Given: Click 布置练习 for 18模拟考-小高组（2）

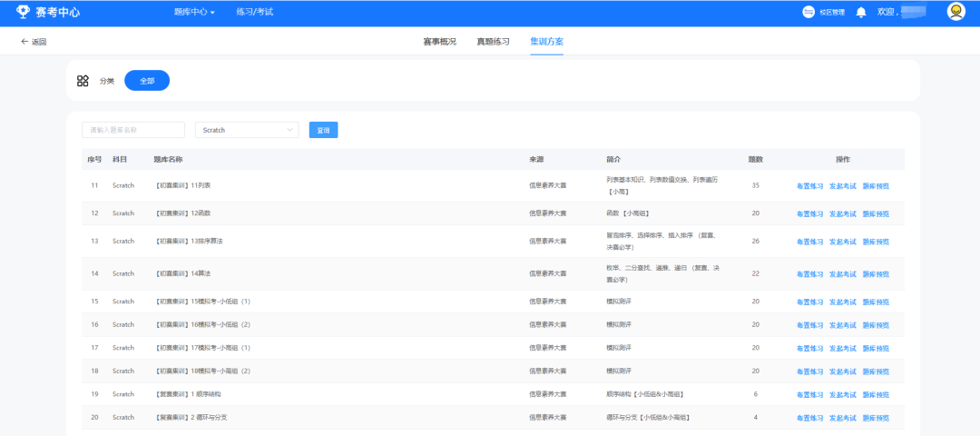Looking at the screenshot, I should 809,372.
